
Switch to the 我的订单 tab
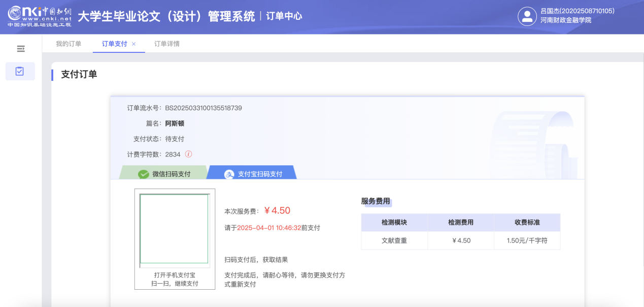69,44
